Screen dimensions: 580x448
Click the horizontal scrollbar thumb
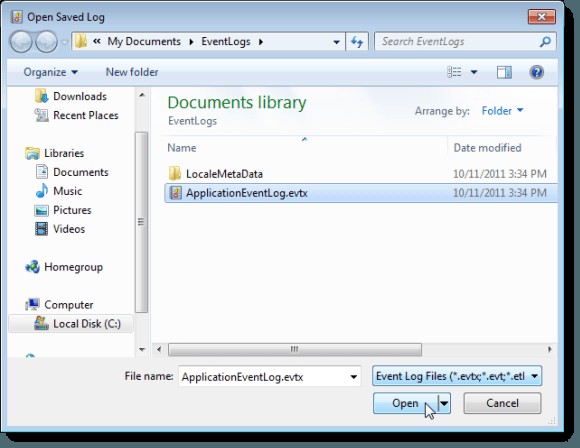(294, 350)
